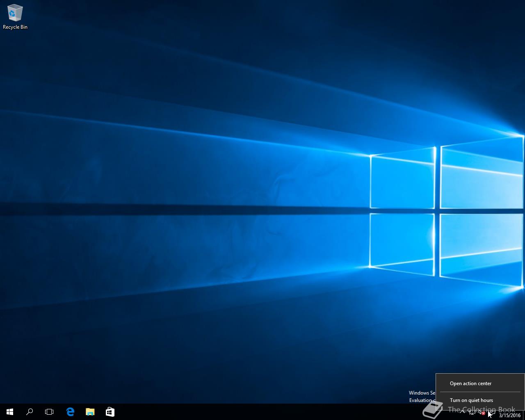Click the action center tray icon
The height and width of the screenshot is (420, 525).
[x=492, y=412]
